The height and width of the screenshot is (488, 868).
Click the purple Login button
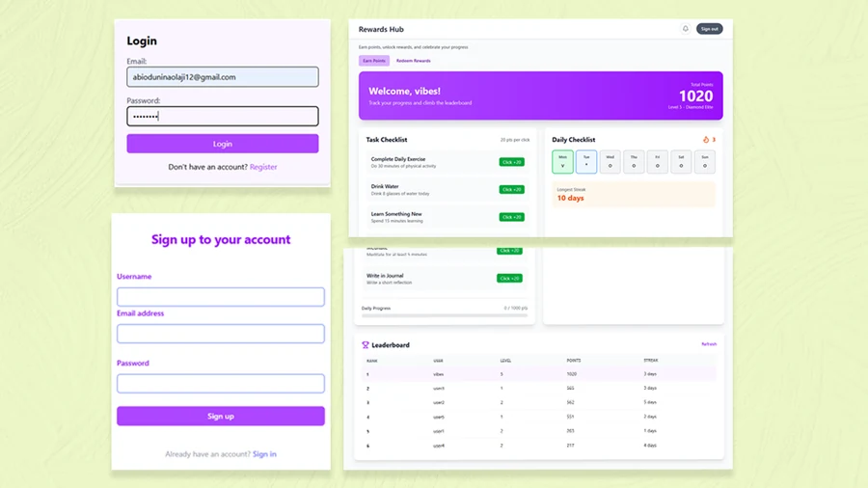223,144
